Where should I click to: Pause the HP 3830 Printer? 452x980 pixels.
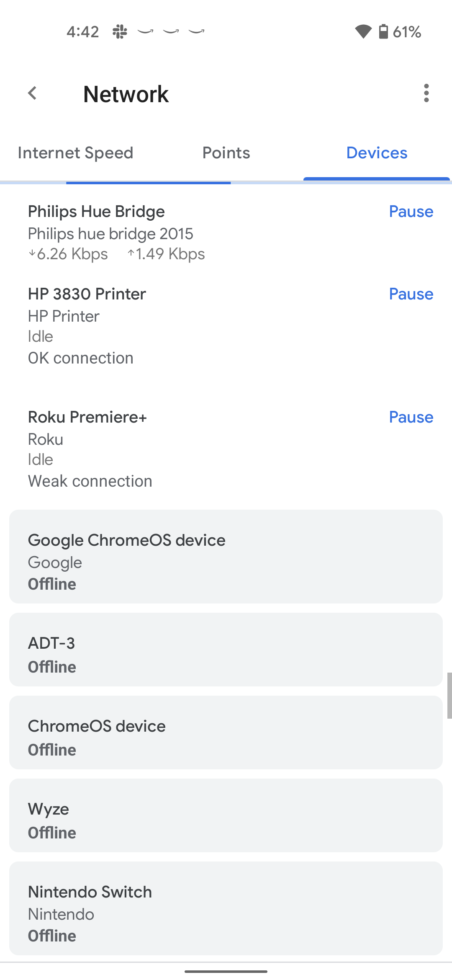[411, 294]
